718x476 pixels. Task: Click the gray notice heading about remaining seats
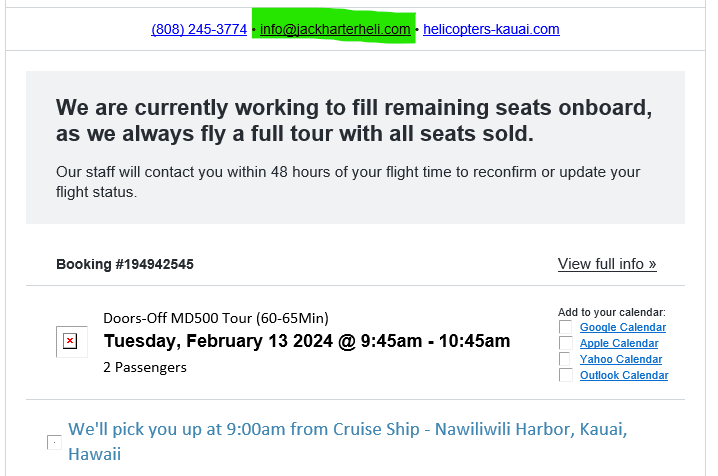[x=355, y=120]
